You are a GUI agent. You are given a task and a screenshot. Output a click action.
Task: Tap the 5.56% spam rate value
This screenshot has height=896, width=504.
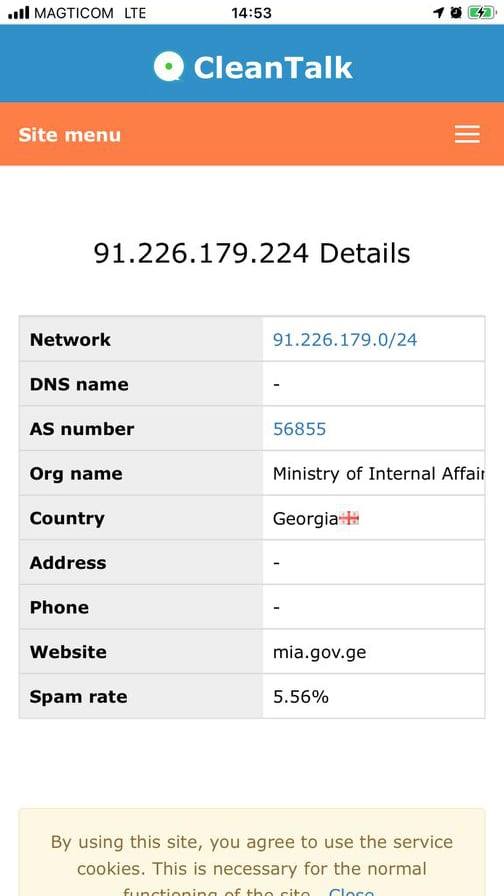coord(301,697)
